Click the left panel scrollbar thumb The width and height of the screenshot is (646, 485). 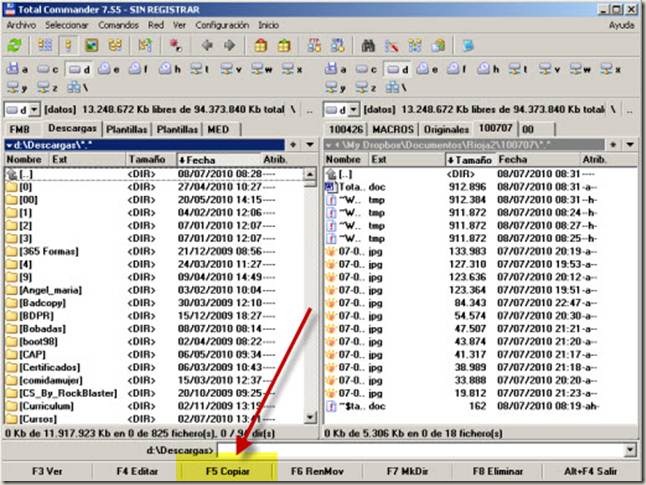click(310, 183)
